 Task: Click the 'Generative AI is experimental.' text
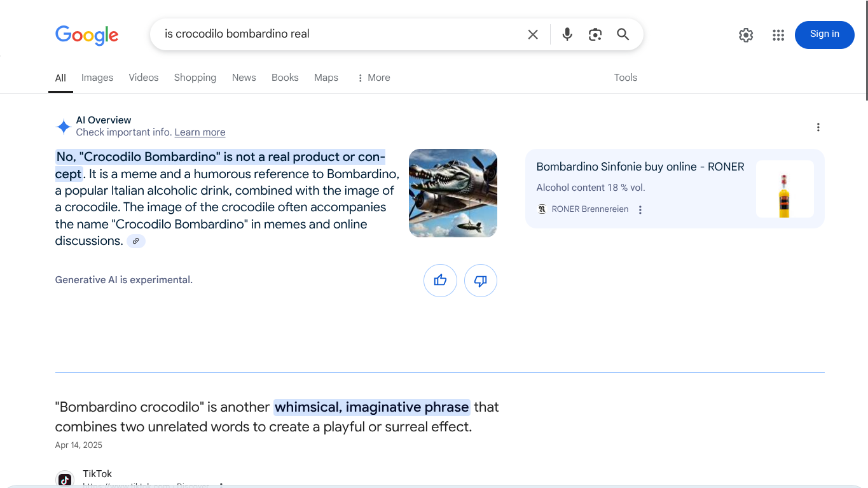coord(124,280)
